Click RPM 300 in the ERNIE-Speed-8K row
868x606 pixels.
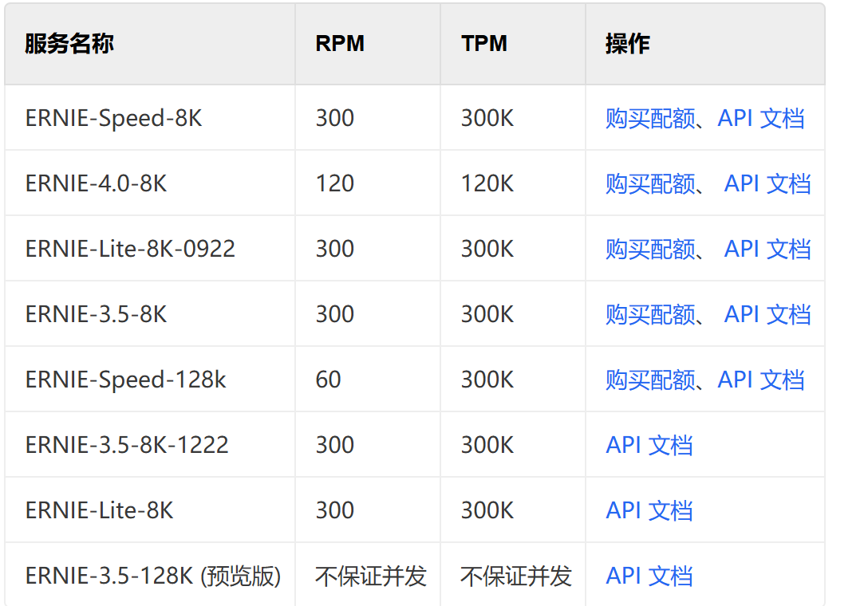(x=335, y=119)
